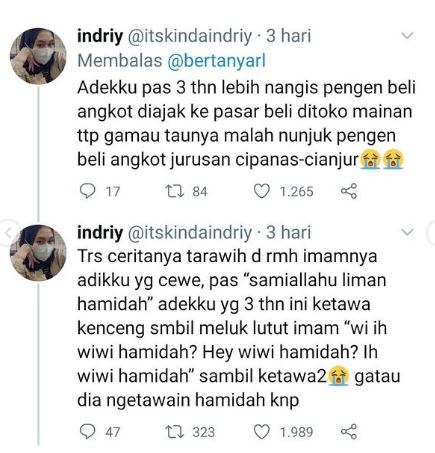Expand second tweet's options chevron

pos(408,232)
